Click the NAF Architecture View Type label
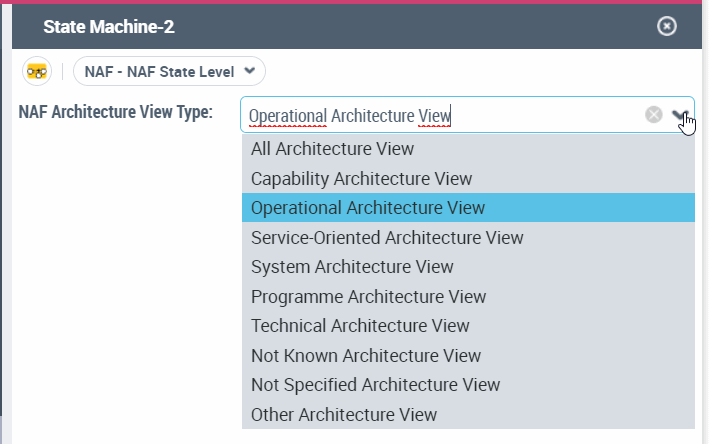Screen dimensions: 710x444 coord(115,112)
